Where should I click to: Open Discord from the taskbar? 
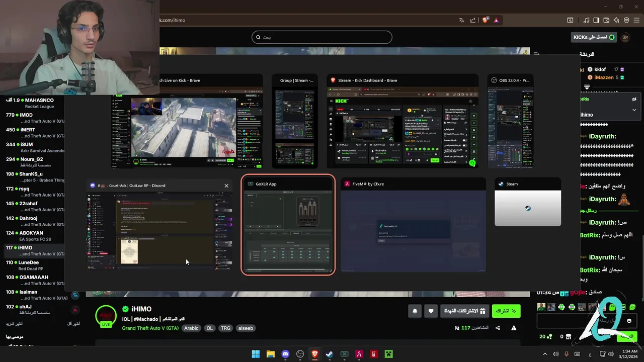[x=285, y=354]
